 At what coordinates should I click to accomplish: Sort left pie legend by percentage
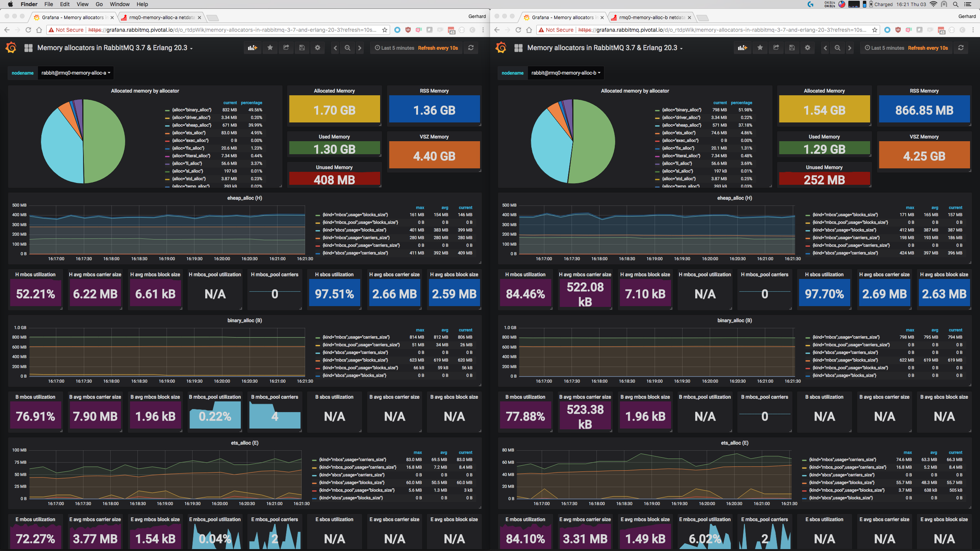coord(252,103)
